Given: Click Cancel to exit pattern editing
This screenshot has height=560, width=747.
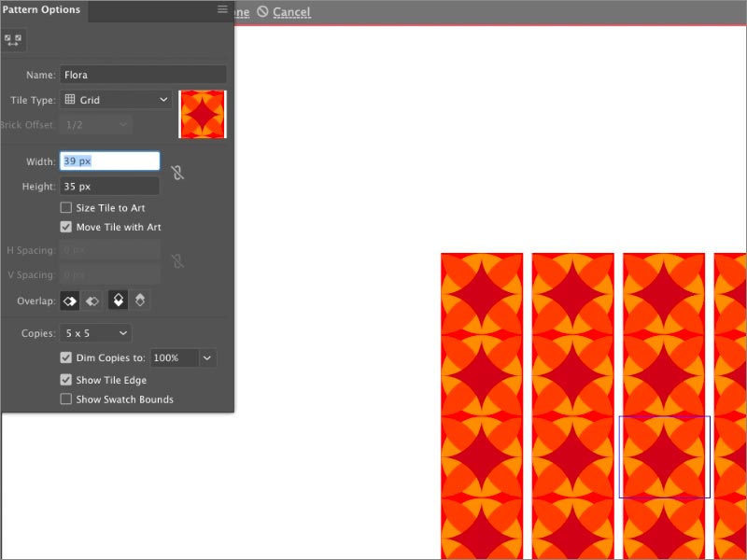Looking at the screenshot, I should [291, 12].
